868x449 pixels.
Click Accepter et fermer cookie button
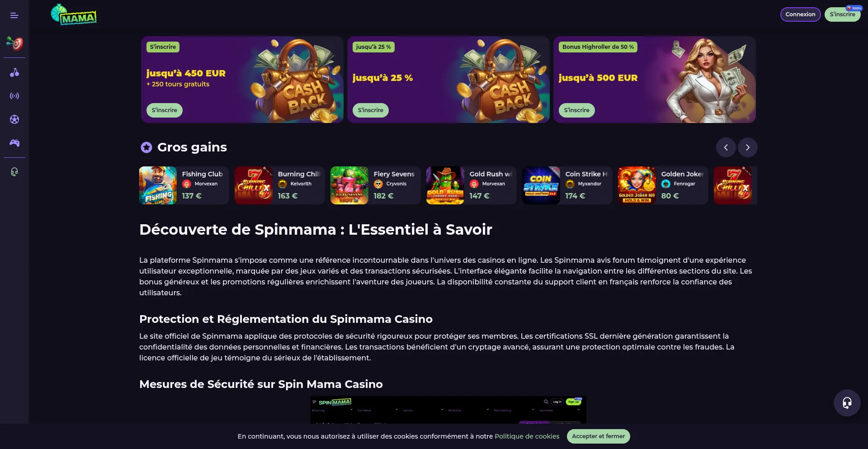coord(598,436)
